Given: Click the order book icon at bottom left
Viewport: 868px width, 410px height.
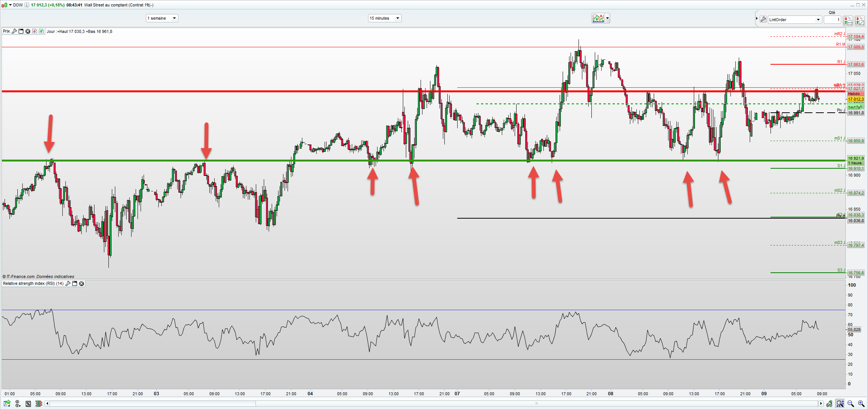Looking at the screenshot, I should click(x=38, y=404).
